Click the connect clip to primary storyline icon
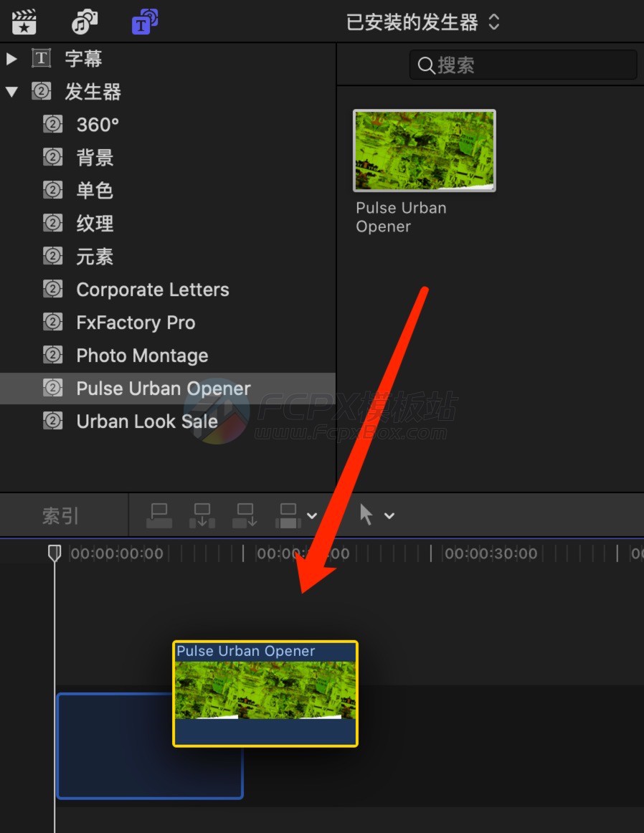Viewport: 644px width, 833px height. click(159, 516)
